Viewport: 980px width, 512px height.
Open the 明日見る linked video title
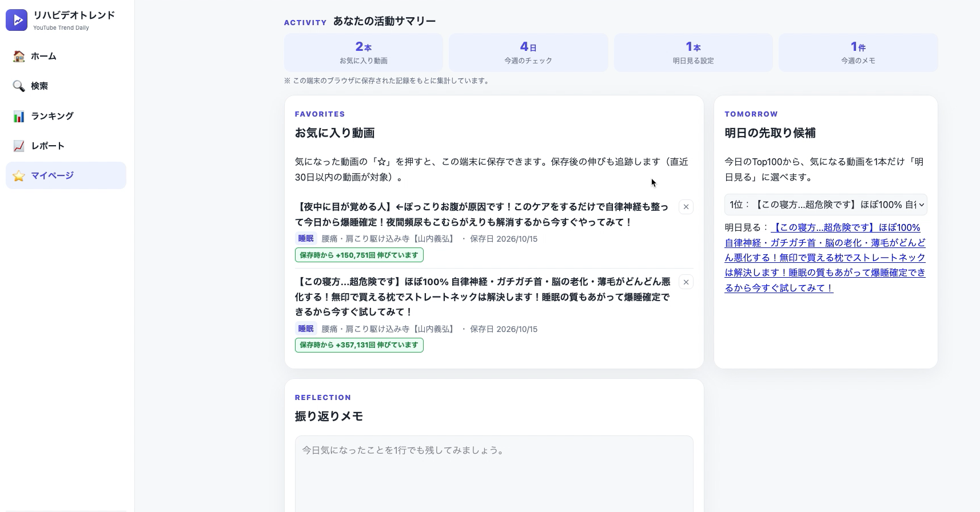(x=825, y=258)
